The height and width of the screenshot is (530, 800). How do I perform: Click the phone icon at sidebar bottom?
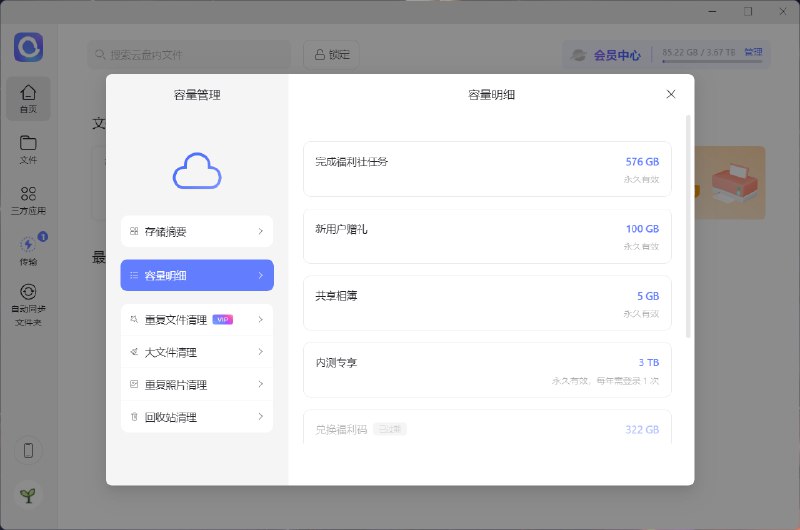coord(28,450)
